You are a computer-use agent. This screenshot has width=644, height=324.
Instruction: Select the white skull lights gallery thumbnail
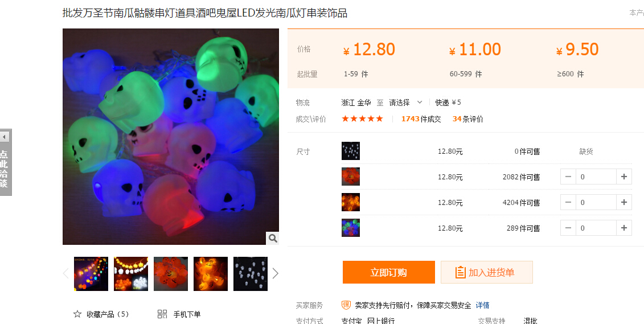pyautogui.click(x=251, y=274)
